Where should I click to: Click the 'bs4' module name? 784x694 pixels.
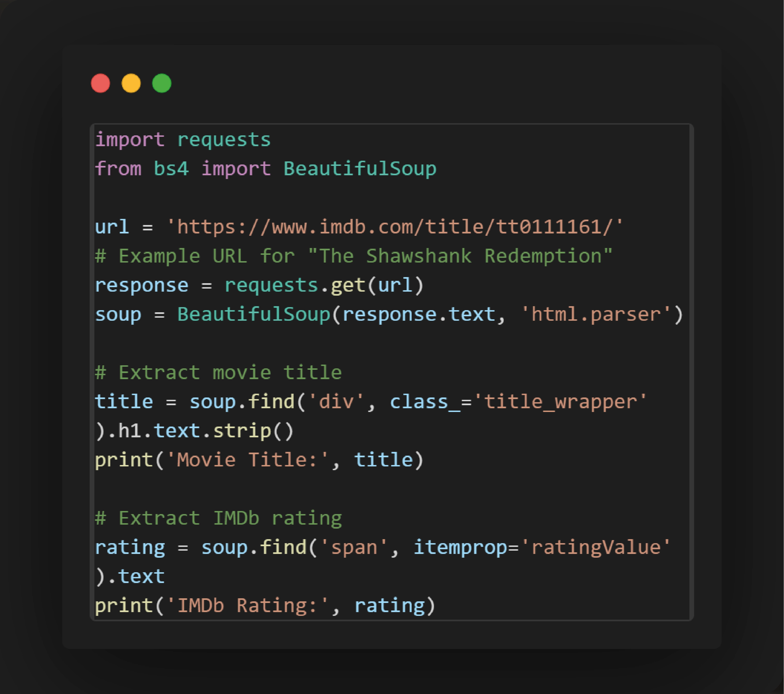pos(171,169)
